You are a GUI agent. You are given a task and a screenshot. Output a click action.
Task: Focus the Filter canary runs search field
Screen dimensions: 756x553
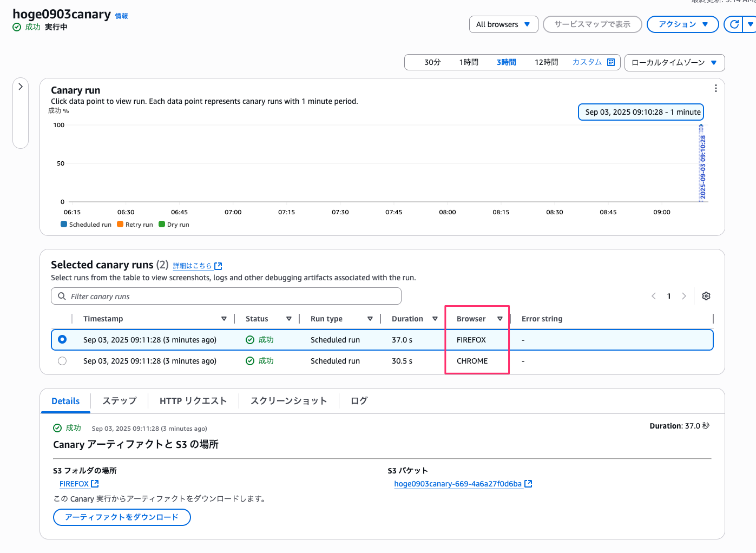pyautogui.click(x=226, y=296)
